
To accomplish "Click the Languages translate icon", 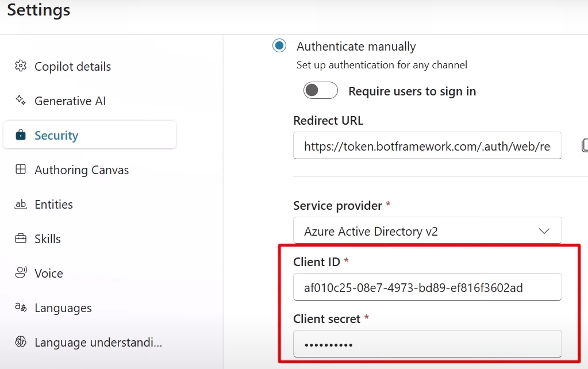I will point(21,307).
